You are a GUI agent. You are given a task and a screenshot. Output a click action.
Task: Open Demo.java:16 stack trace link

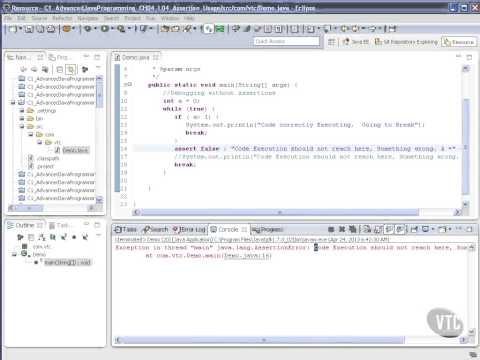pos(247,256)
